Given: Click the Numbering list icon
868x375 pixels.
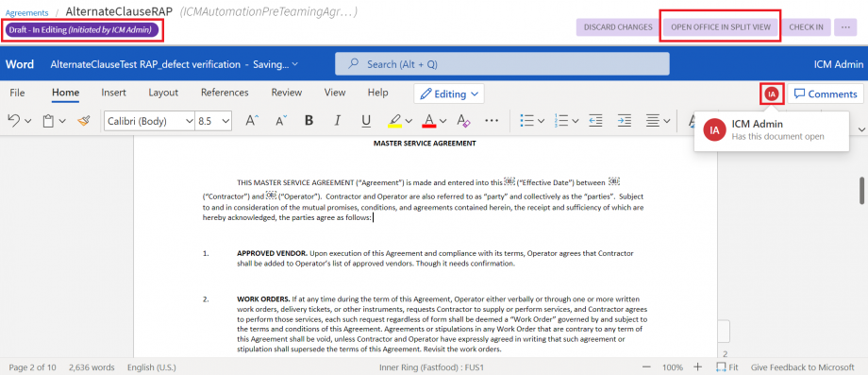Looking at the screenshot, I should (x=561, y=121).
